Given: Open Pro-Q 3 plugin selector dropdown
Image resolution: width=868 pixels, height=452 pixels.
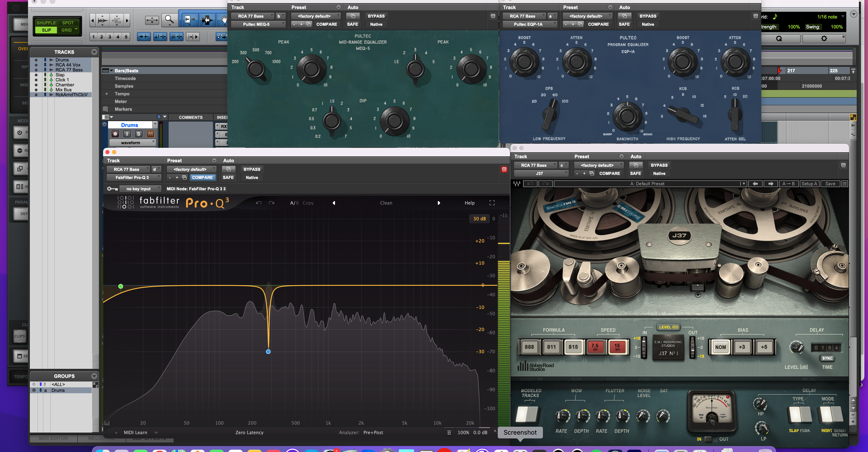Looking at the screenshot, I should click(x=134, y=177).
